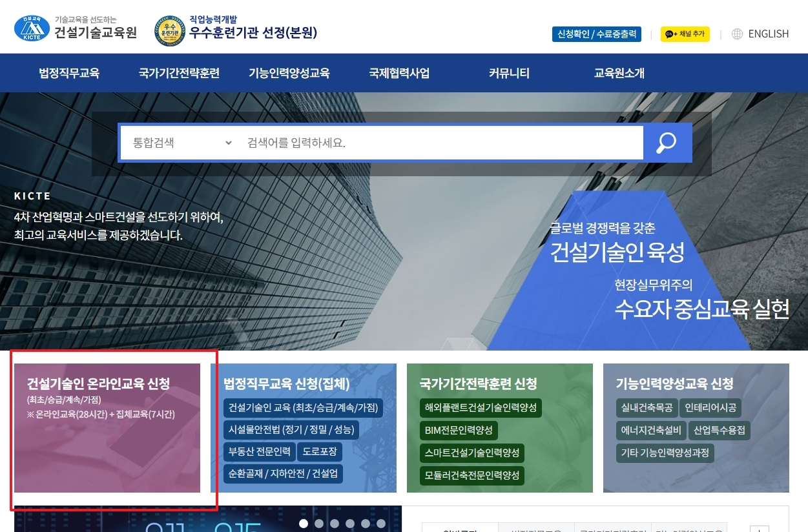
Task: Click the globe icon beside ENGLISH
Action: click(737, 34)
